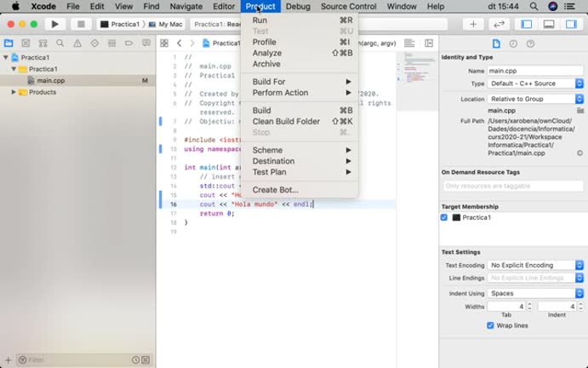Open the Debug menu

coord(298,6)
